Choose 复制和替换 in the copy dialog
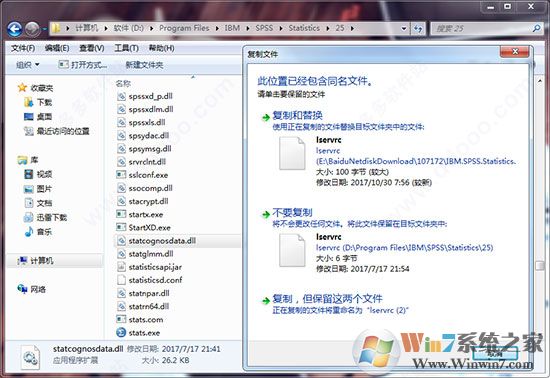Viewport: 550px width, 378px height. point(297,116)
